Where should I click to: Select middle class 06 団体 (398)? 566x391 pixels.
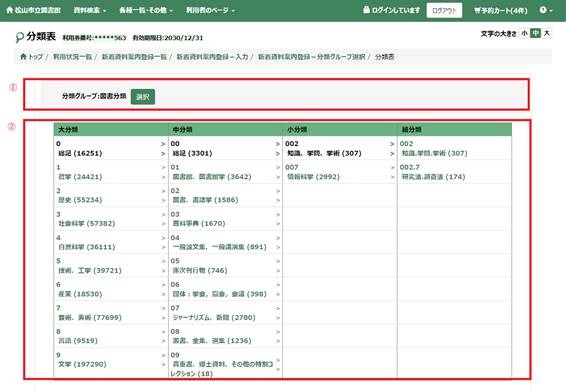(225, 289)
